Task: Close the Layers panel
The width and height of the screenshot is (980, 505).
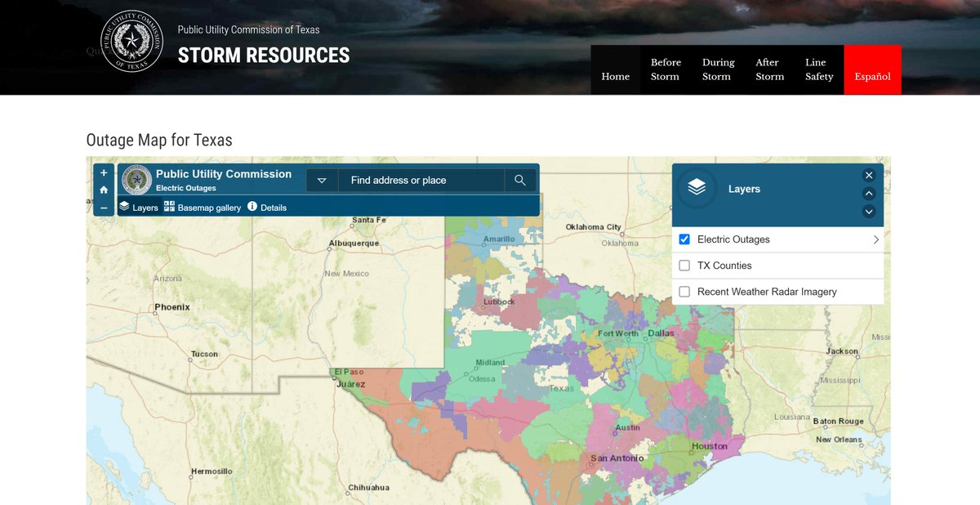Action: [869, 175]
